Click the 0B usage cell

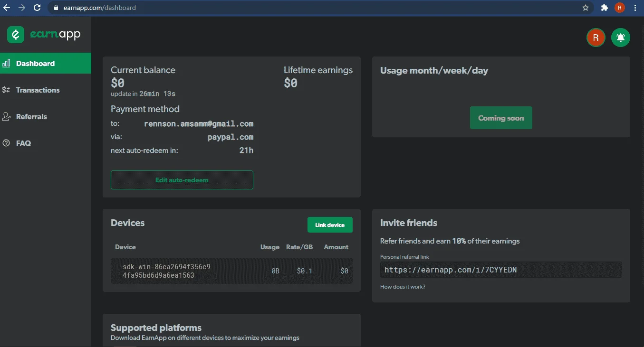(276, 271)
